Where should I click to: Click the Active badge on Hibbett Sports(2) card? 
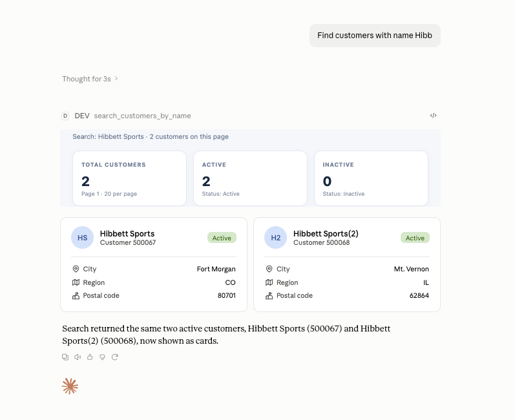pos(415,238)
